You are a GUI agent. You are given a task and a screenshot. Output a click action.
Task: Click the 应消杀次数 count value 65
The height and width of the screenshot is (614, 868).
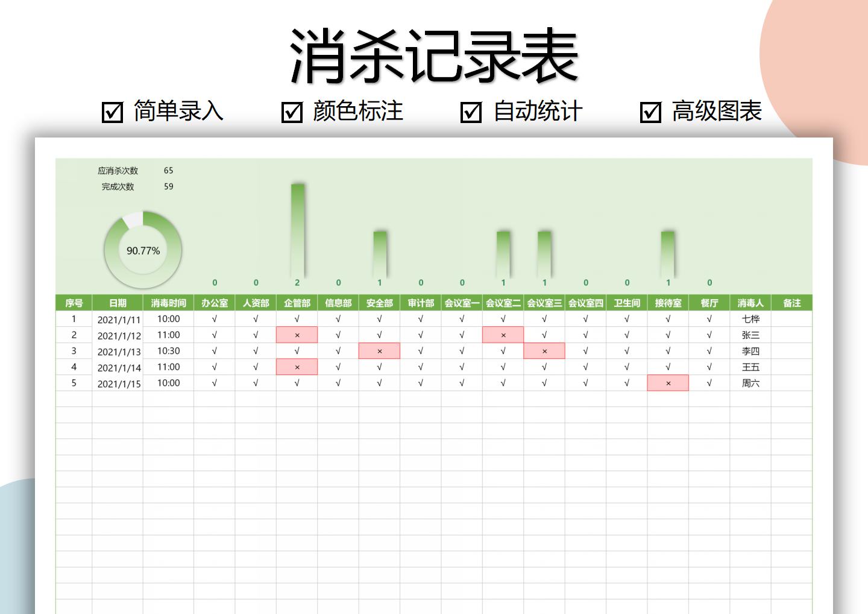(x=169, y=170)
